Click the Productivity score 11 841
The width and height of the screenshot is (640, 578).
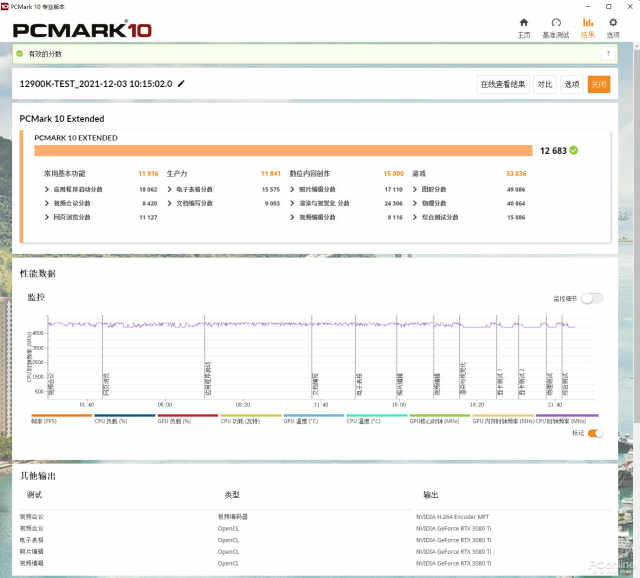271,173
